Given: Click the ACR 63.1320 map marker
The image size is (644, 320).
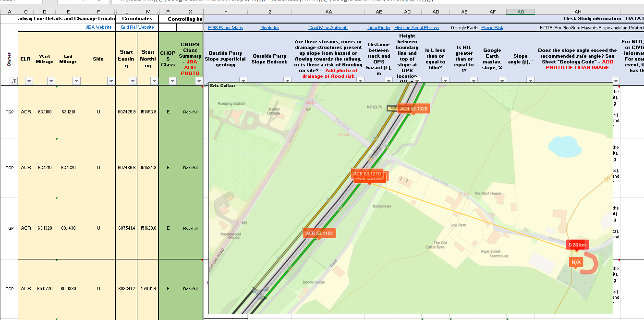Looking at the screenshot, I should [413, 109].
